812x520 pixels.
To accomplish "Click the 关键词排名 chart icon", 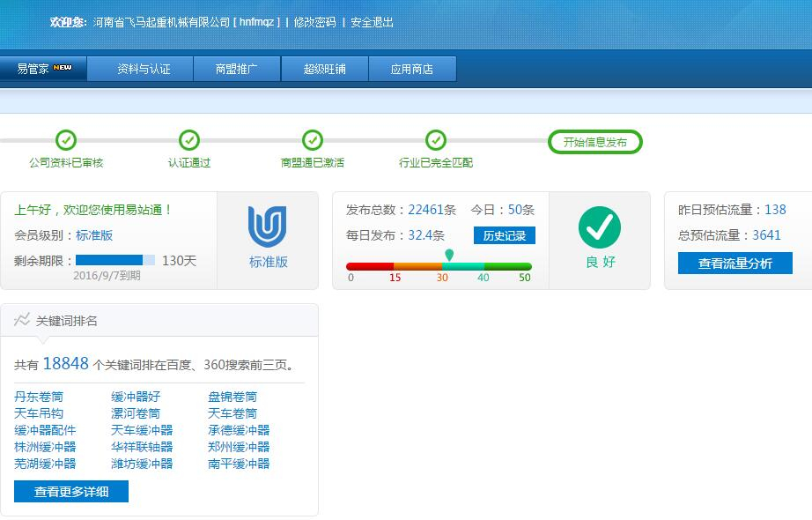I will point(22,321).
